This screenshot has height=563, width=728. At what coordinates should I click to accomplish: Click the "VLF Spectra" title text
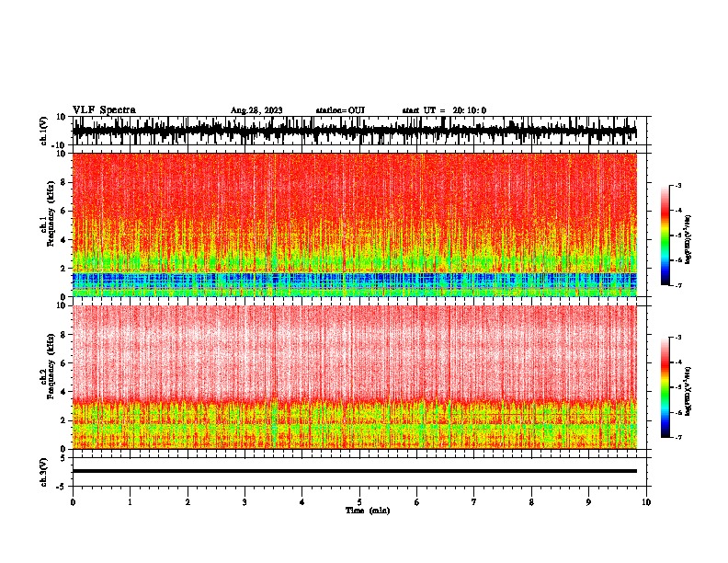(104, 110)
